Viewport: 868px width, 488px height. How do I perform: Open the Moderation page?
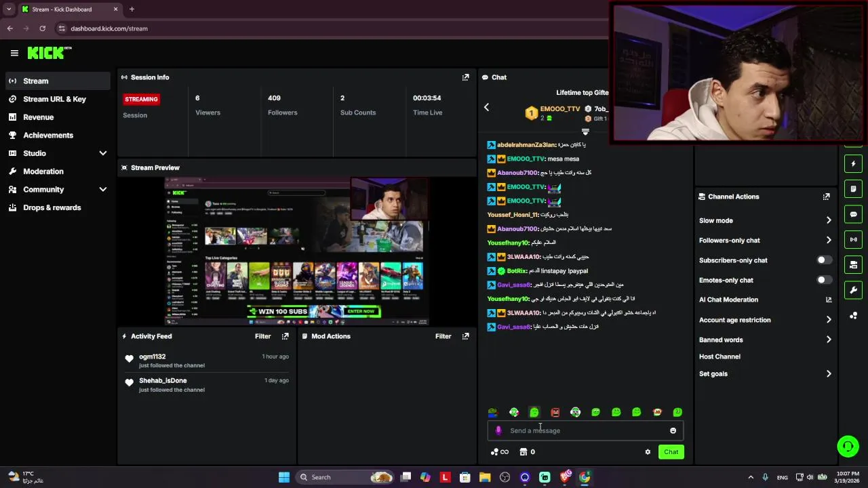click(58, 171)
